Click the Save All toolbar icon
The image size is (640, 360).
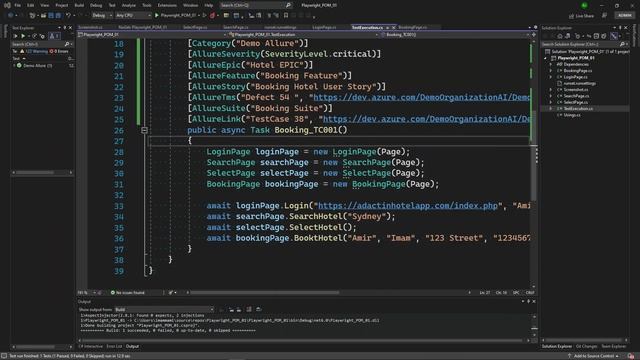pyautogui.click(x=58, y=16)
